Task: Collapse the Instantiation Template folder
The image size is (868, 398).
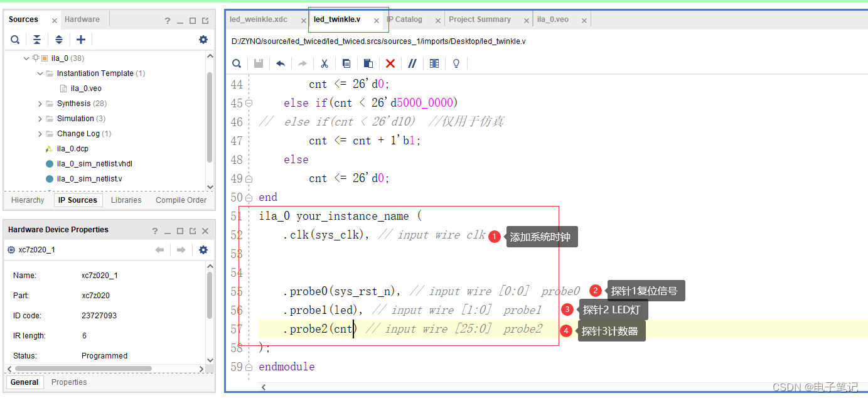Action: pos(40,73)
